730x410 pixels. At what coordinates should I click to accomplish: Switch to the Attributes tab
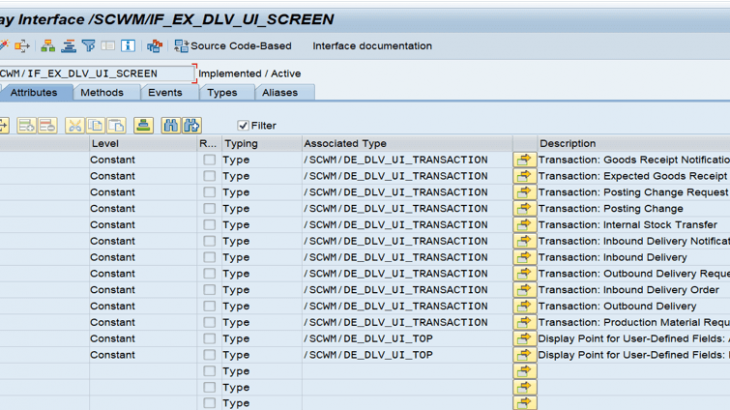(34, 93)
